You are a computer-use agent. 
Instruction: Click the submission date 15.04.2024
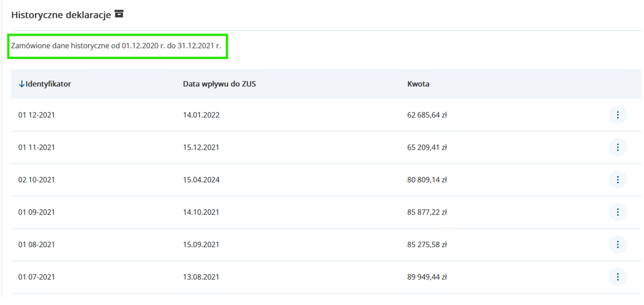pyautogui.click(x=201, y=180)
